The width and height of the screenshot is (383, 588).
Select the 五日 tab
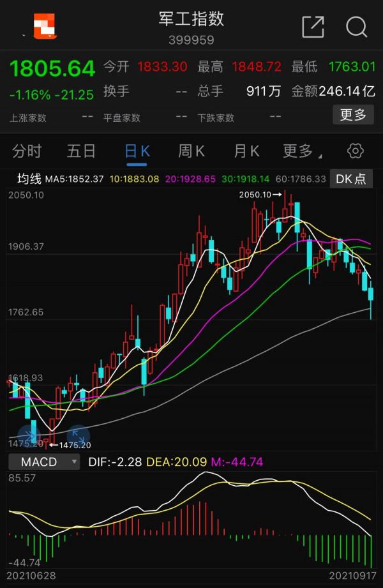(81, 151)
